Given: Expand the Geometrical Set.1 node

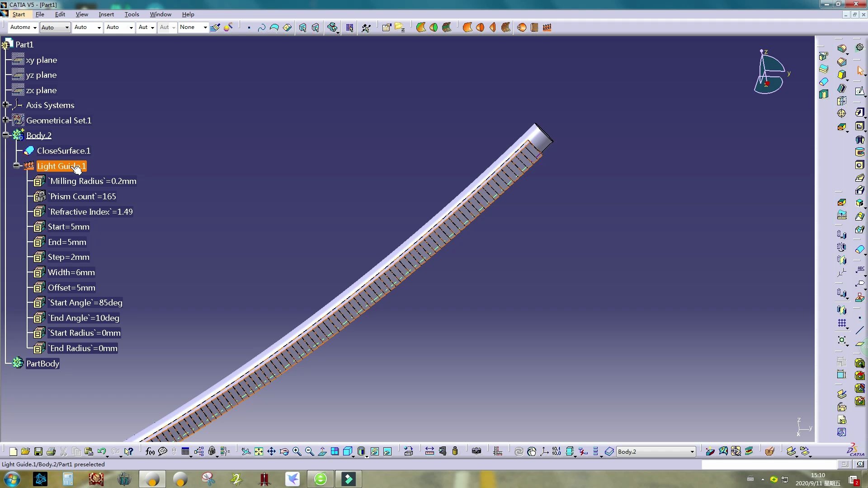Looking at the screenshot, I should pos(5,120).
